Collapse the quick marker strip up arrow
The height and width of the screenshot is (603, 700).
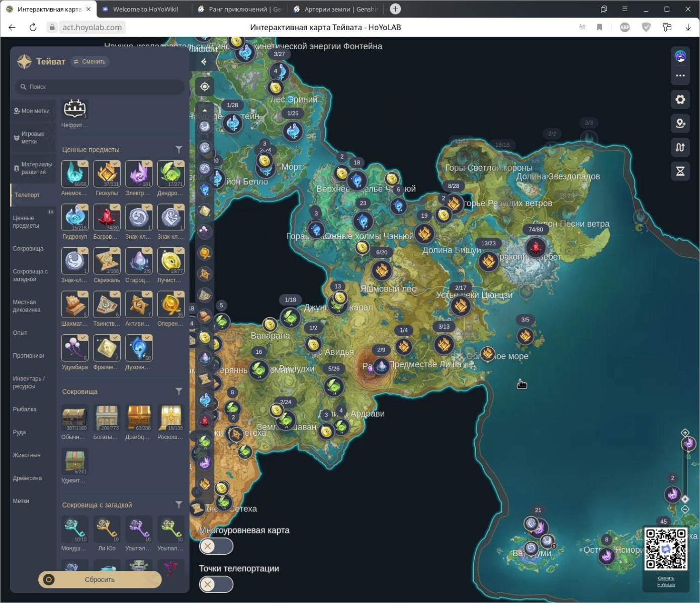point(204,110)
